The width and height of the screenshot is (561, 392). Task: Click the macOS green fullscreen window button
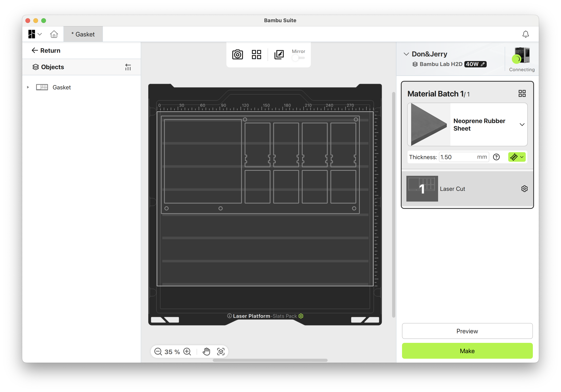point(43,21)
